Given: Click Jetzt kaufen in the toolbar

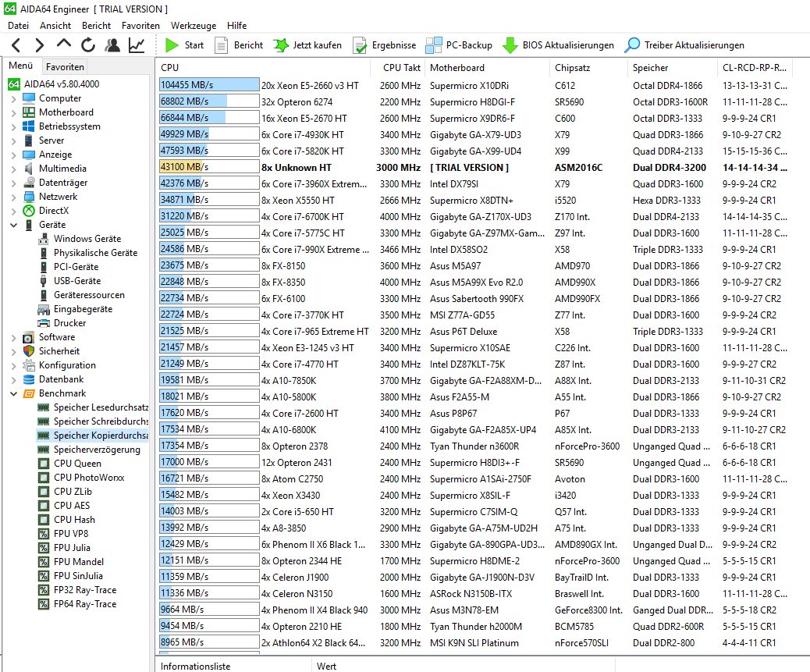Looking at the screenshot, I should click(307, 45).
